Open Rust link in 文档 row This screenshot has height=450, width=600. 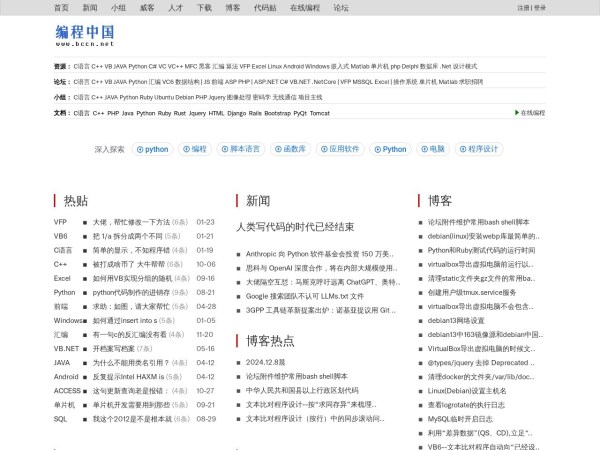pyautogui.click(x=179, y=113)
